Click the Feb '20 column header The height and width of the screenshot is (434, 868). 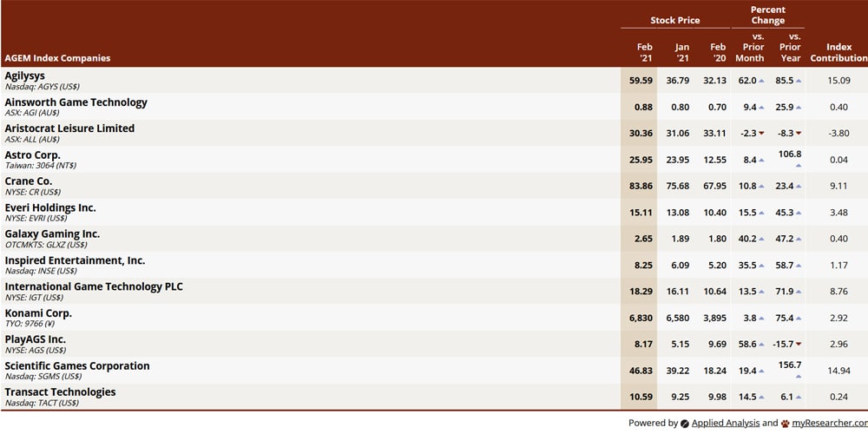point(718,53)
